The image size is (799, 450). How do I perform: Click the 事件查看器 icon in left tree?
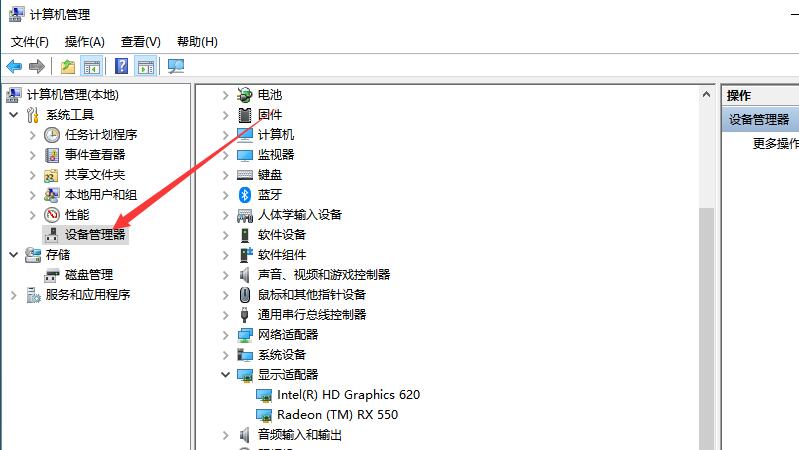[x=51, y=155]
